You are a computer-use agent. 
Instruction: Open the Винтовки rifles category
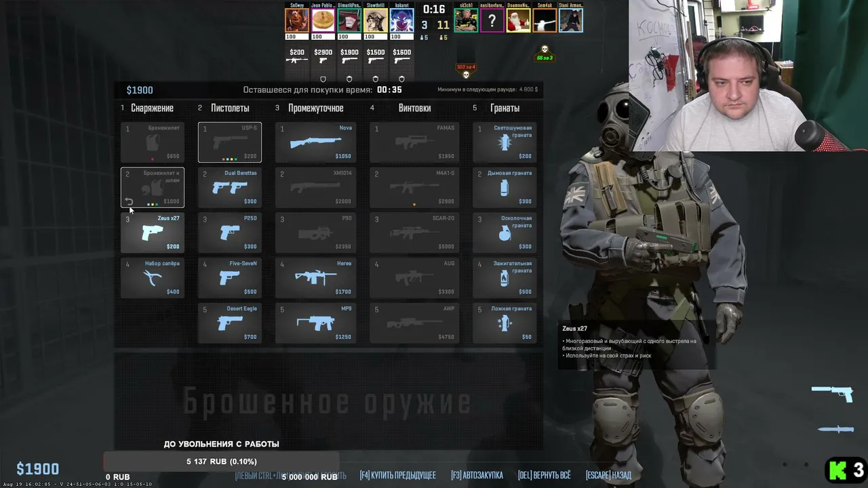click(414, 108)
